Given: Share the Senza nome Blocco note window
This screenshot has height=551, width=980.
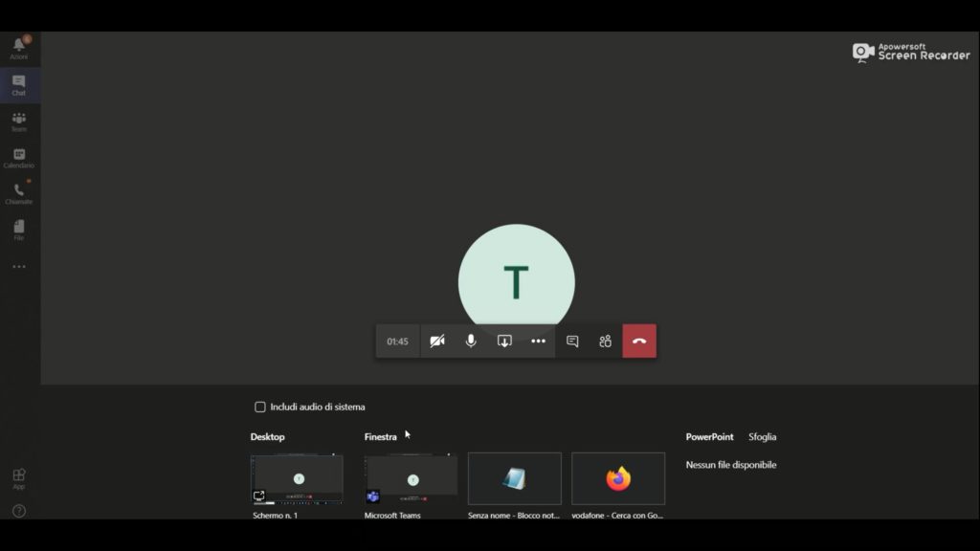Looking at the screenshot, I should coord(514,478).
